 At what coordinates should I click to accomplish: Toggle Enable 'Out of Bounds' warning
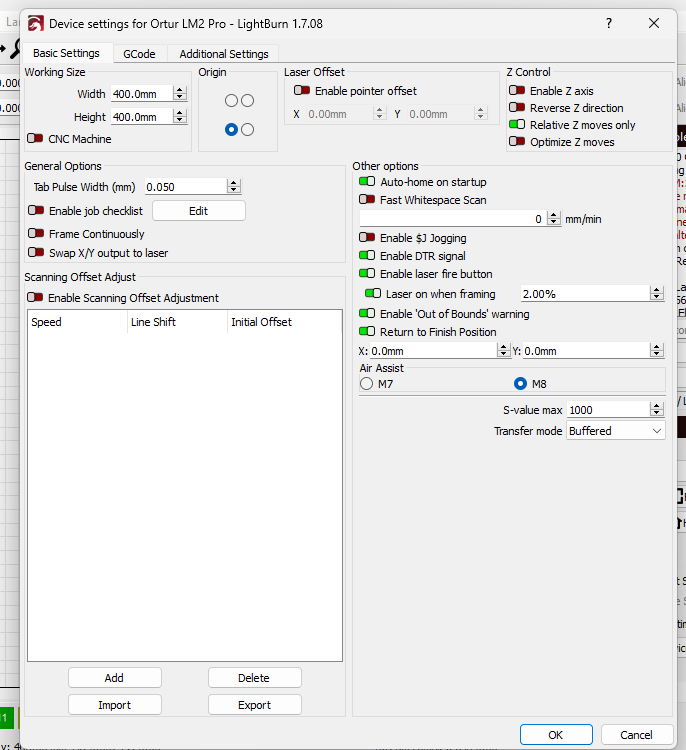(367, 313)
